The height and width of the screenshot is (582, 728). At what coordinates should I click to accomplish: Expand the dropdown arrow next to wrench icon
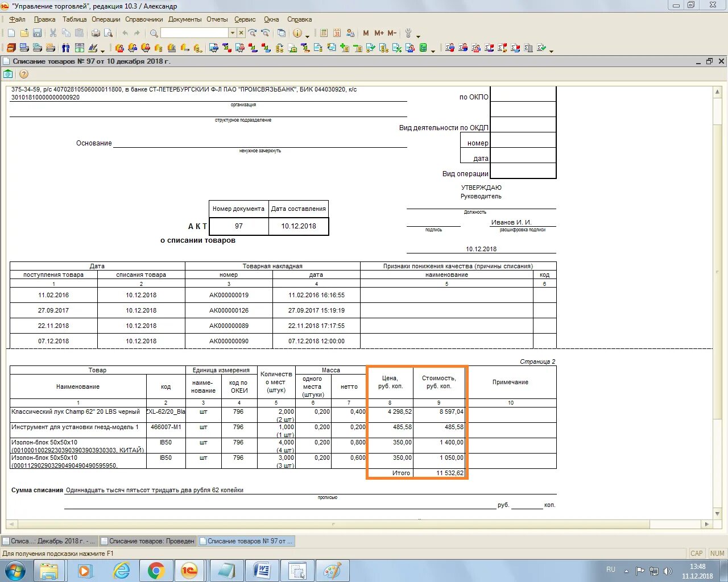418,36
